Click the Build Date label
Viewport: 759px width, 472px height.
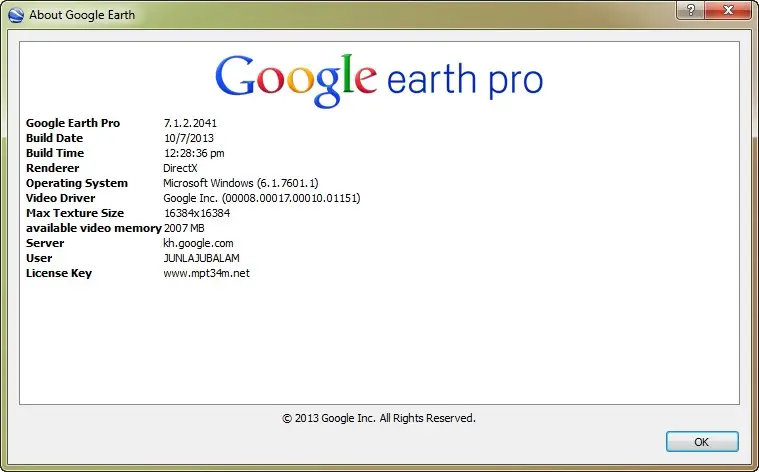coord(54,138)
